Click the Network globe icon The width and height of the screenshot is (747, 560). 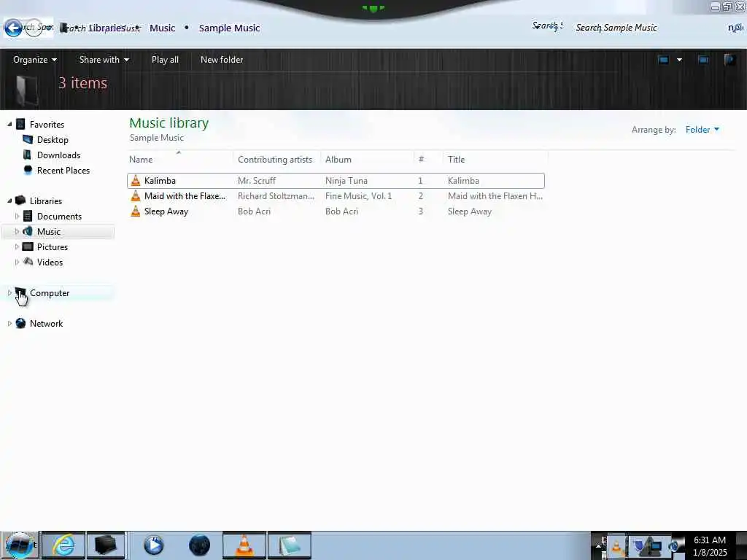(x=20, y=323)
